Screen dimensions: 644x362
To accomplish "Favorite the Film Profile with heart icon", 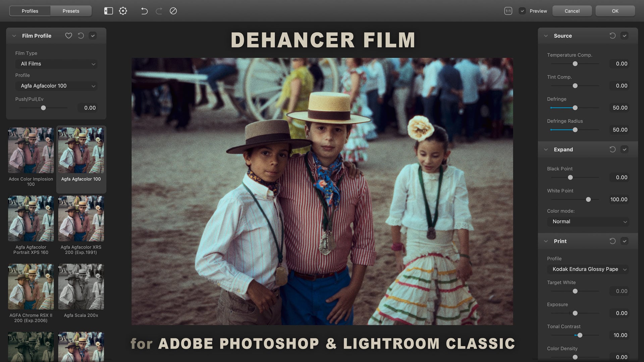I will (68, 36).
